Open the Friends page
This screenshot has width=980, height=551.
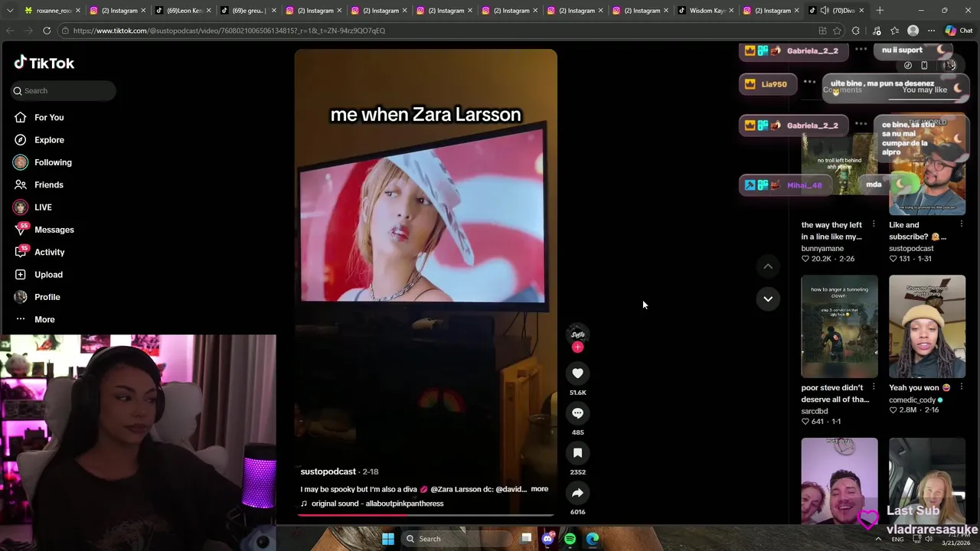point(49,184)
